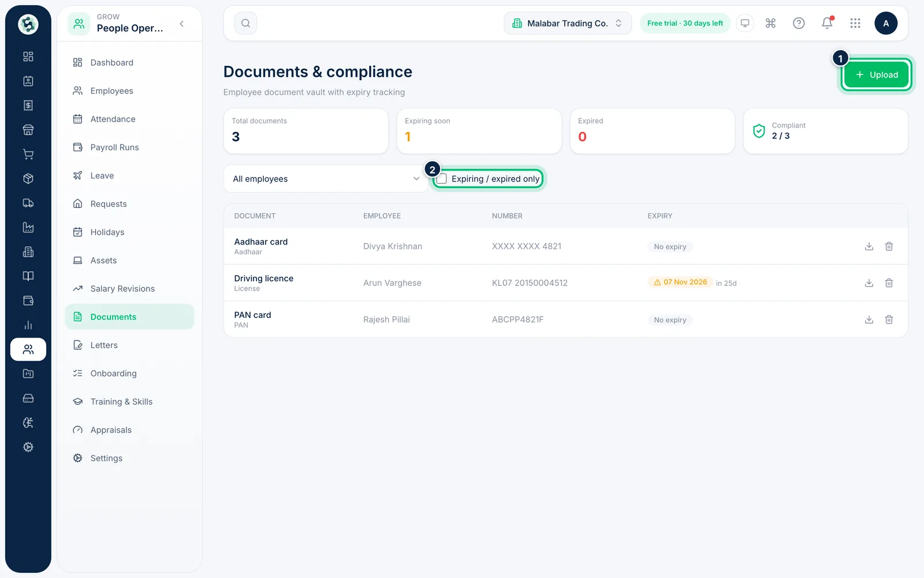This screenshot has width=924, height=578.
Task: Open the user avatar A
Action: tap(886, 23)
